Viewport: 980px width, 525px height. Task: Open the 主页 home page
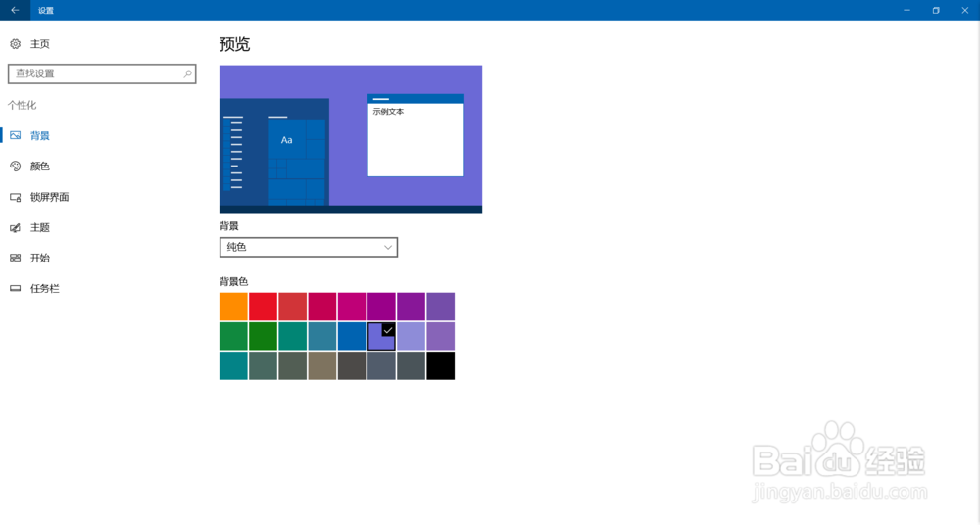point(40,44)
